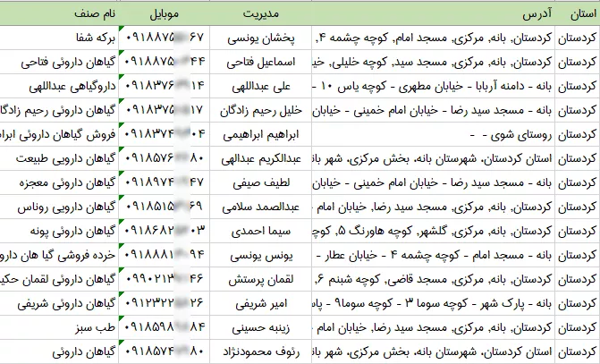The height and width of the screenshot is (364, 600).
Task: Click manager cell عبدالکریم عبدالهی
Action: [261, 158]
